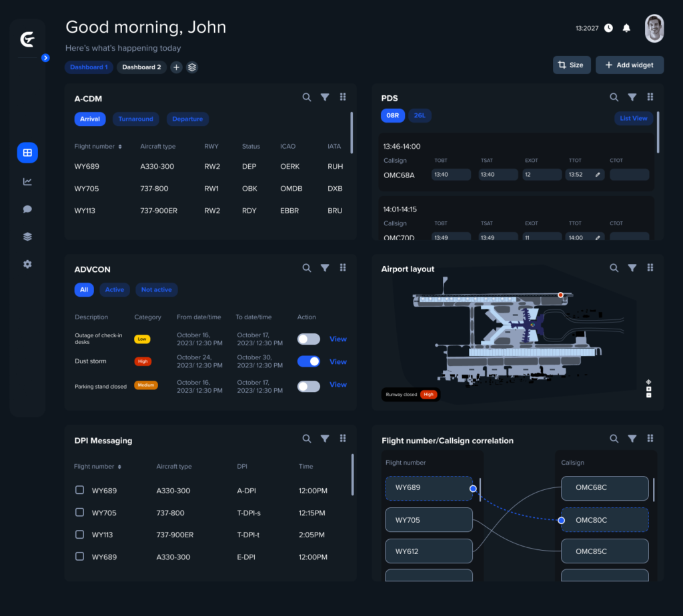Image resolution: width=683 pixels, height=616 pixels.
Task: Open the analytics chart icon in sidebar
Action: click(x=27, y=181)
